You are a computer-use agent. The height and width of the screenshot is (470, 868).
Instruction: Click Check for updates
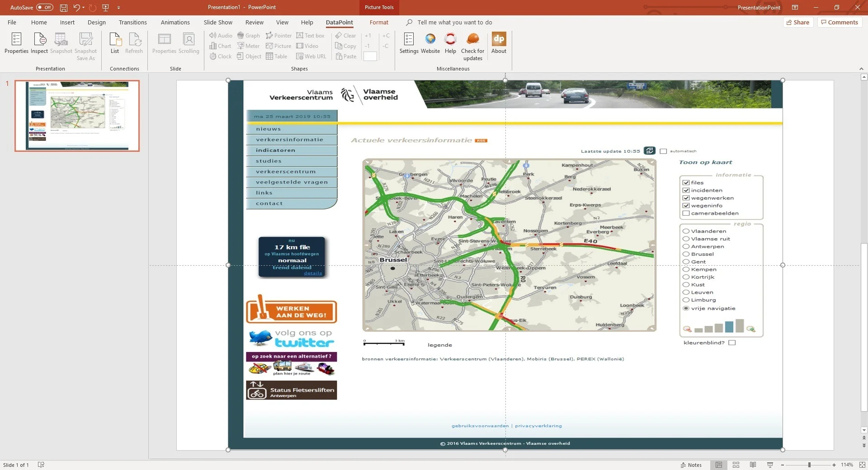coord(472,46)
